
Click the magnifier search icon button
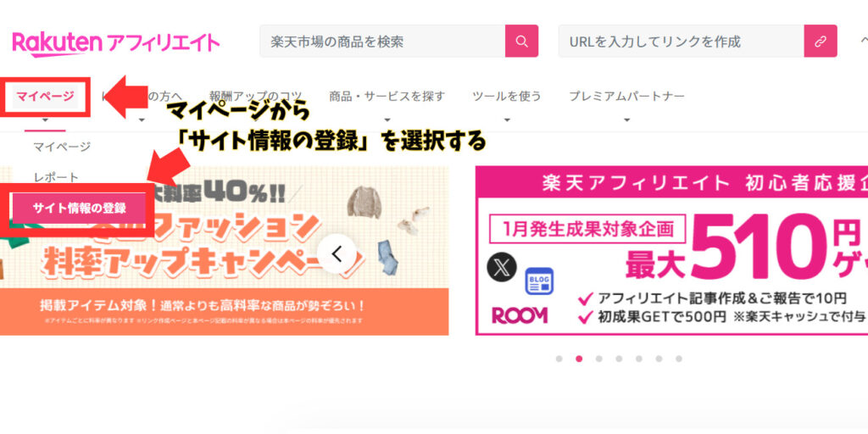[521, 41]
